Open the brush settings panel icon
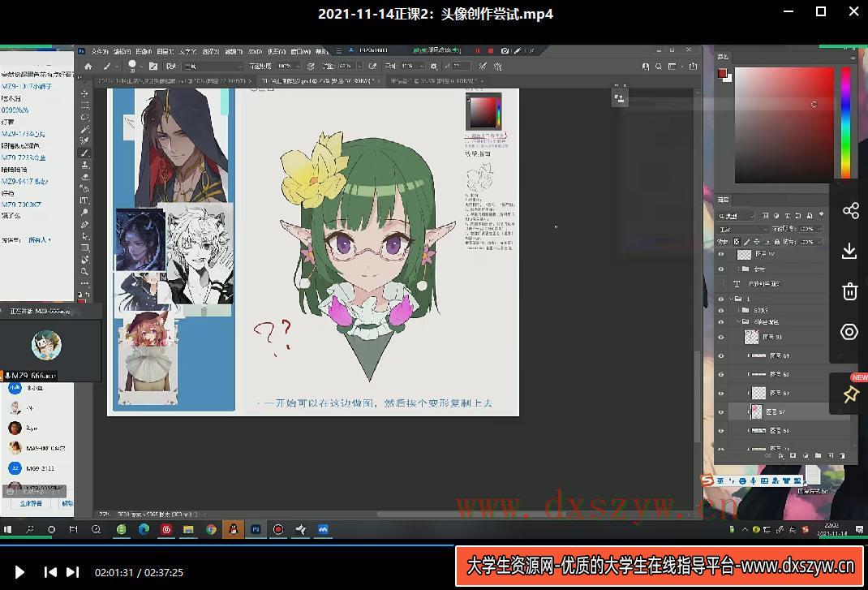Screen dimensions: 868x590 coord(154,67)
